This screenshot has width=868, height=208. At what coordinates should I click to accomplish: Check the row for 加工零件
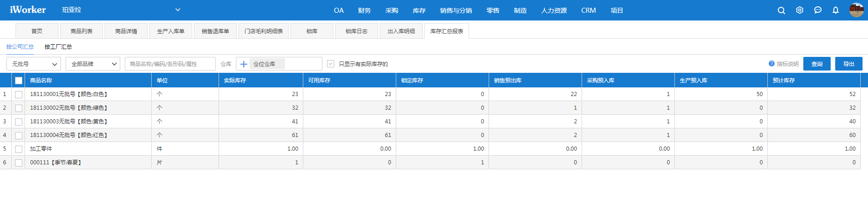point(19,149)
